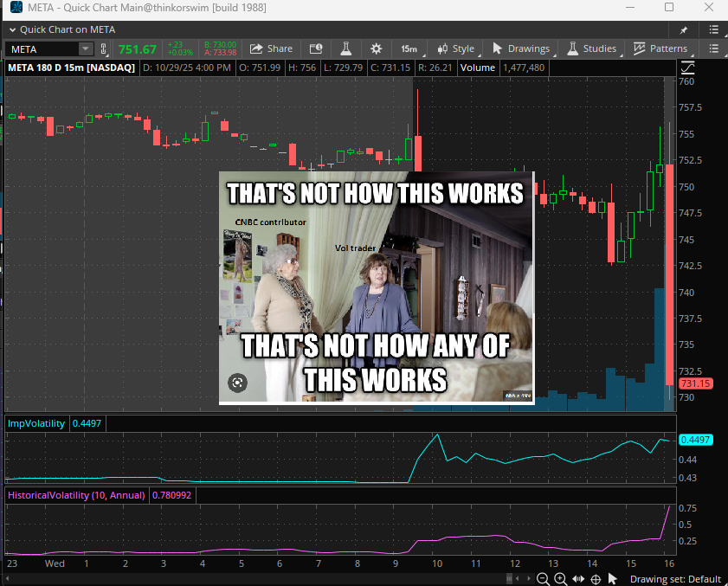This screenshot has width=728, height=586.
Task: Click the last price 751.67
Action: [x=138, y=49]
